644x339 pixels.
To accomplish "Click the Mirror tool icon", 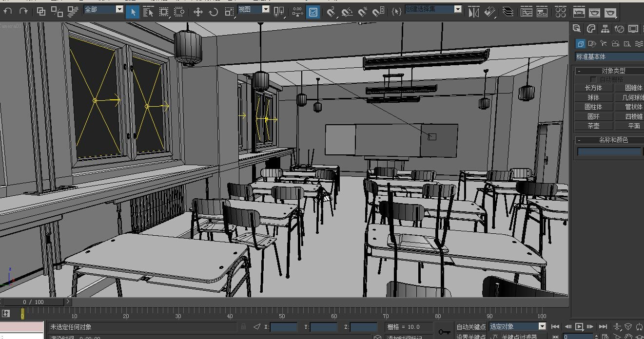I will coord(473,12).
